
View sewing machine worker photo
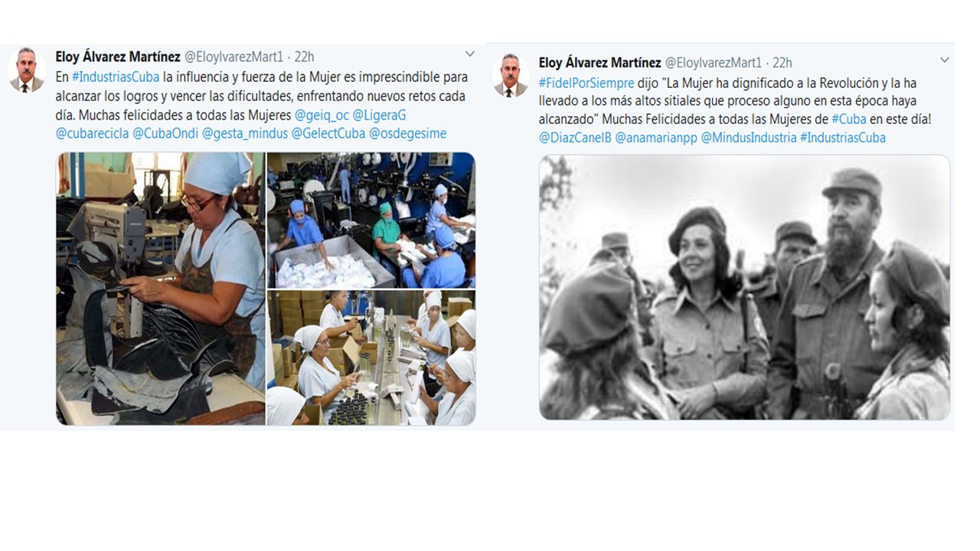pos(161,289)
